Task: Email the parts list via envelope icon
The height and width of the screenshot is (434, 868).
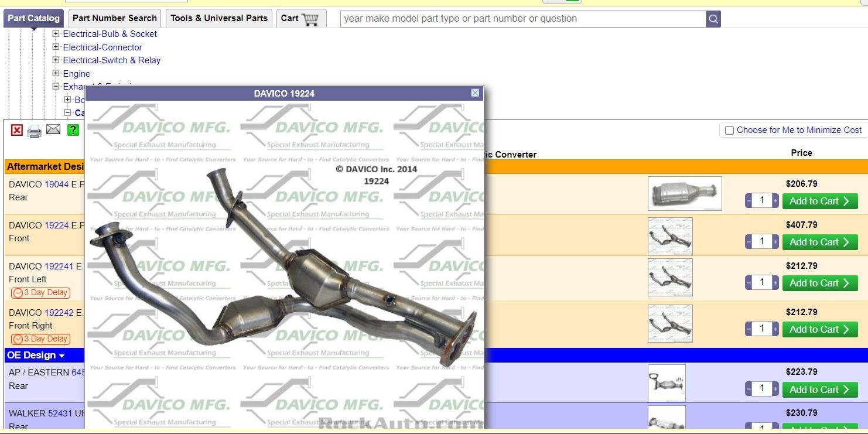Action: point(53,129)
